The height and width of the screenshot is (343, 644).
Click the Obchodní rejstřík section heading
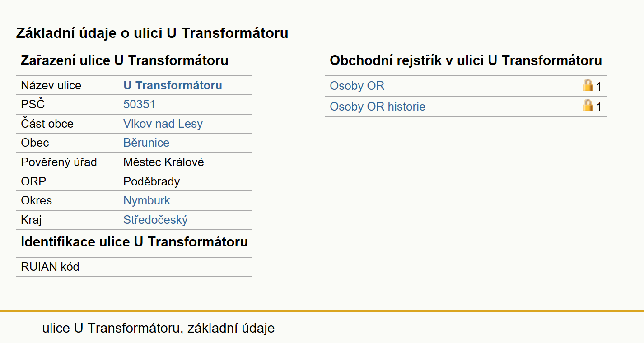(x=466, y=60)
